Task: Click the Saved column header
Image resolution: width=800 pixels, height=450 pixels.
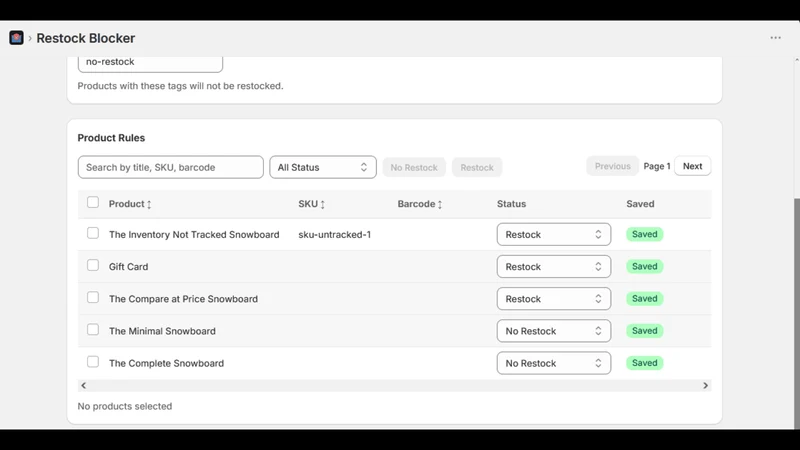Action: 640,204
